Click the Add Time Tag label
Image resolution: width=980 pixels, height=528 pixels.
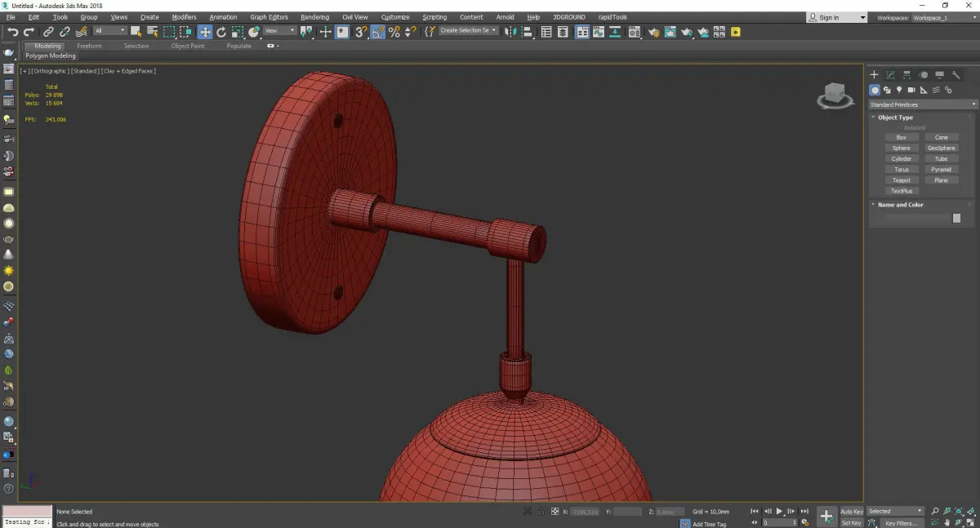pyautogui.click(x=710, y=524)
